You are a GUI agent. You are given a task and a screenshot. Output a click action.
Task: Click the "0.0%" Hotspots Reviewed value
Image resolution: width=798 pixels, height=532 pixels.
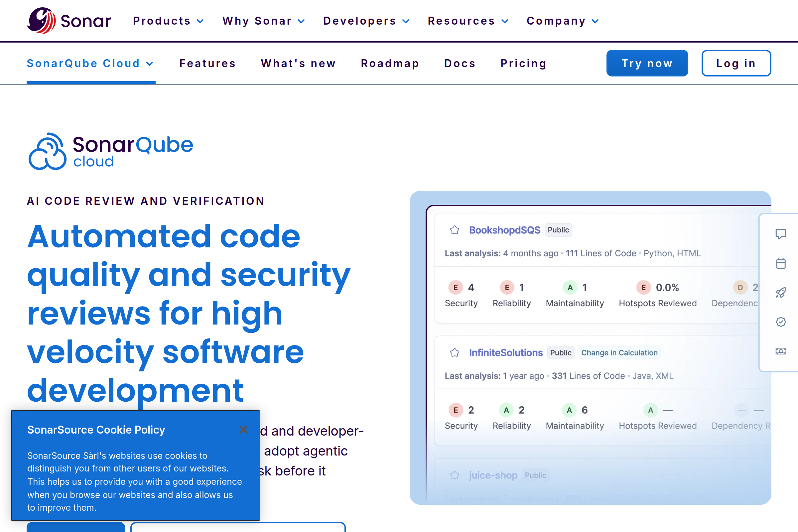(667, 287)
